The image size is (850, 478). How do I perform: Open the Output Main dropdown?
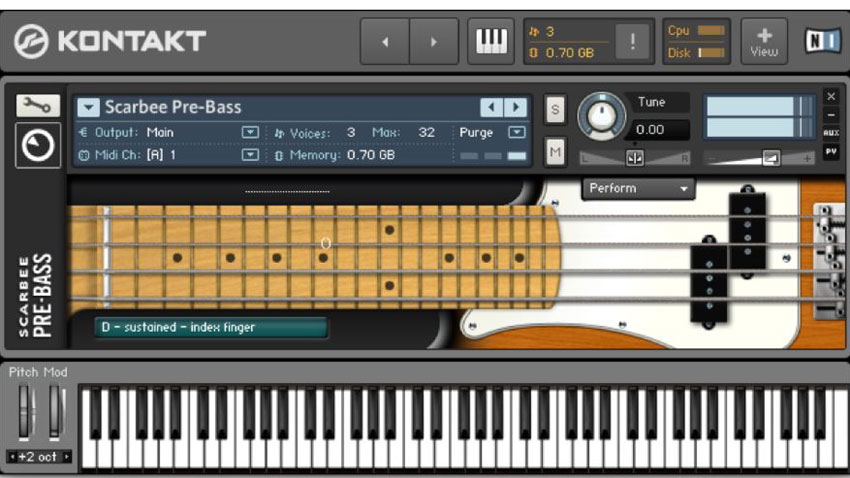[250, 132]
